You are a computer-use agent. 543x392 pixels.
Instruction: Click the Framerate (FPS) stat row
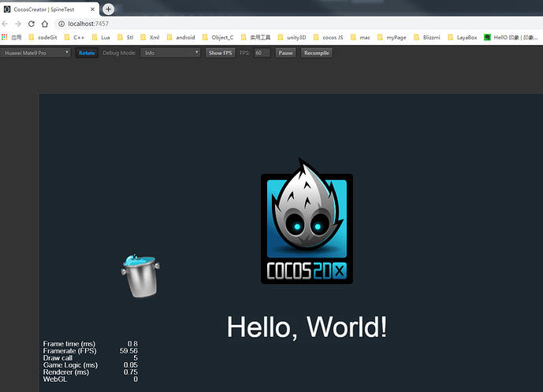click(x=90, y=351)
